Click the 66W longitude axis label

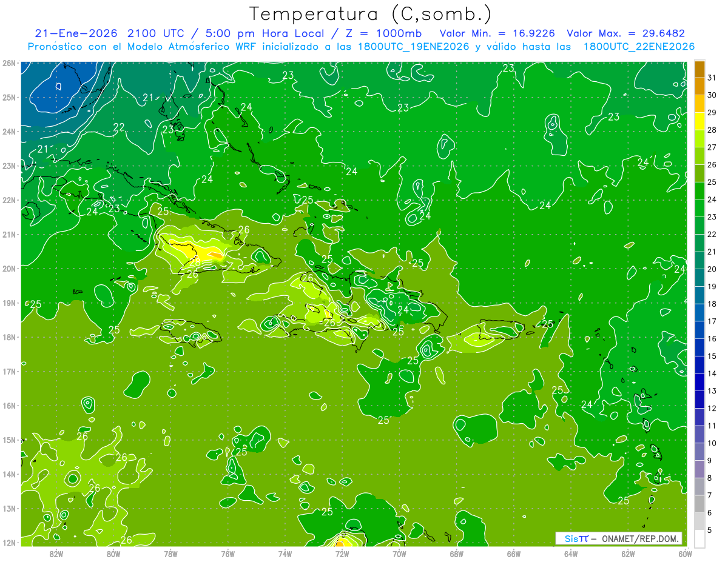point(514,554)
